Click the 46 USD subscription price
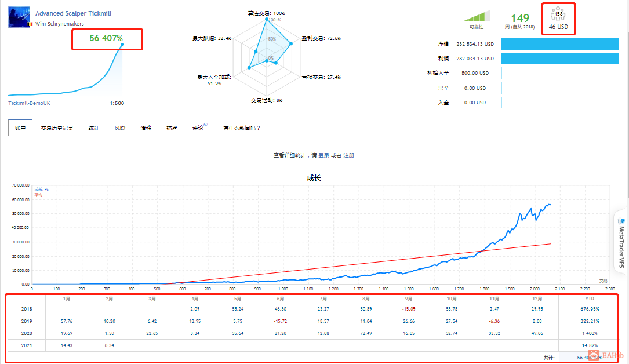 click(558, 27)
